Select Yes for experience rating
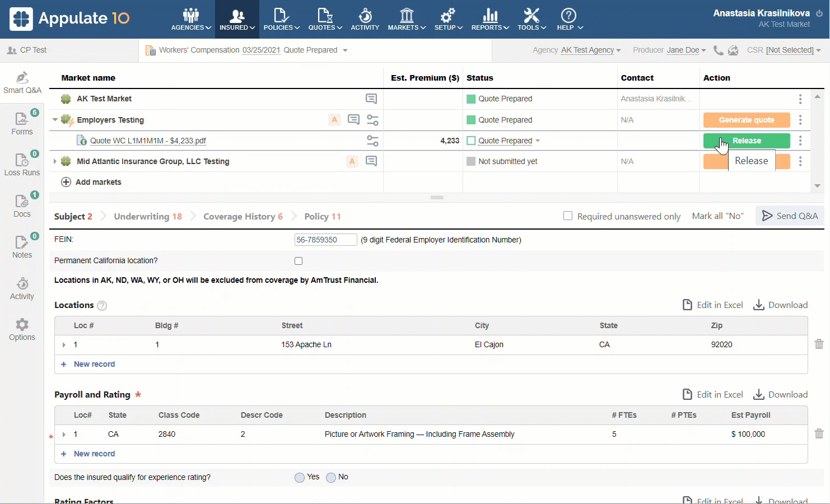 (x=300, y=477)
